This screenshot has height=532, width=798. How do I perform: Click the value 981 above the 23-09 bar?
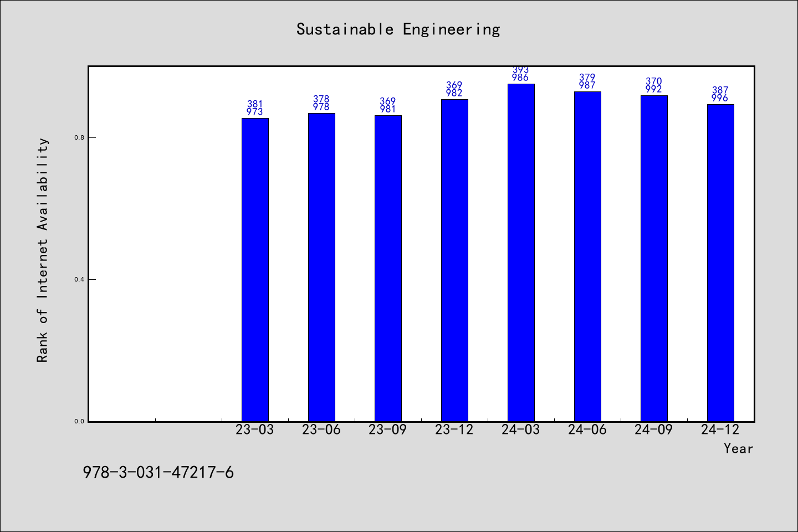[388, 109]
